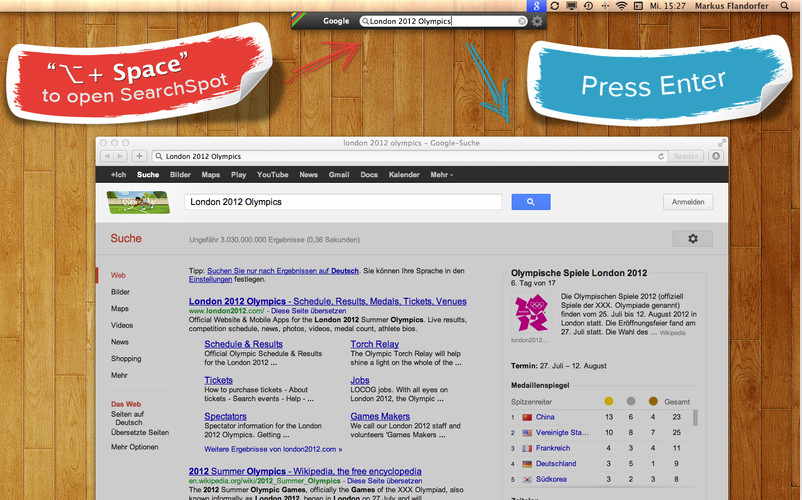Open Schedule & Results sublink
This screenshot has height=500, width=802.
[243, 344]
